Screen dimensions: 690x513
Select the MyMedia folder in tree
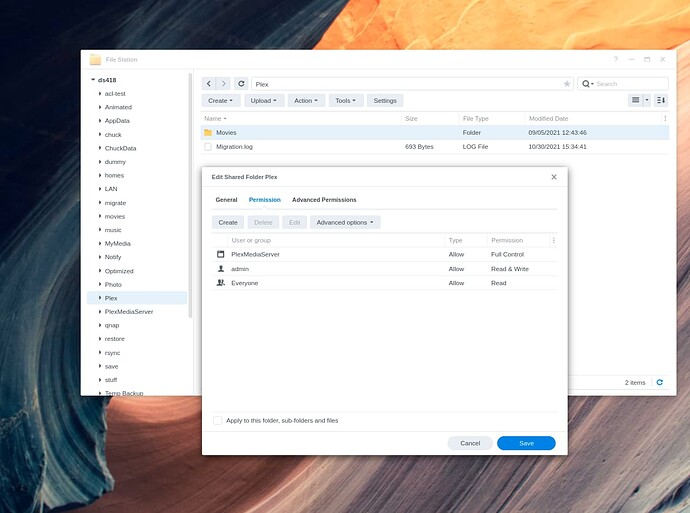(x=117, y=243)
